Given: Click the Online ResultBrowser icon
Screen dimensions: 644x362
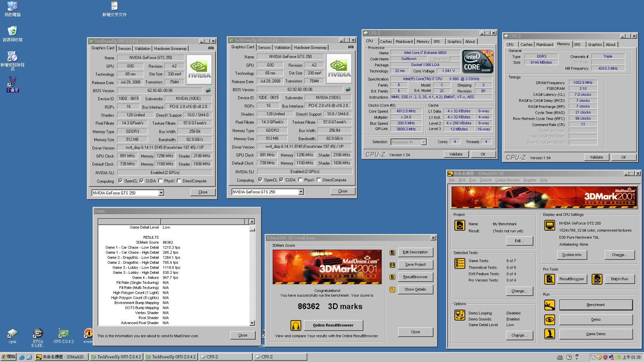Looking at the screenshot, I should click(295, 325).
